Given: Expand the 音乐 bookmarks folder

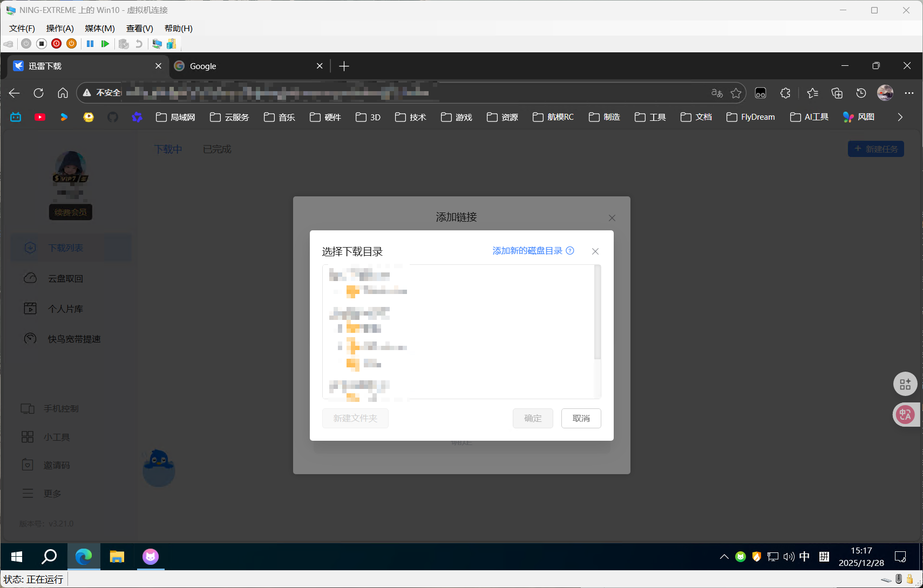Looking at the screenshot, I should coord(280,117).
